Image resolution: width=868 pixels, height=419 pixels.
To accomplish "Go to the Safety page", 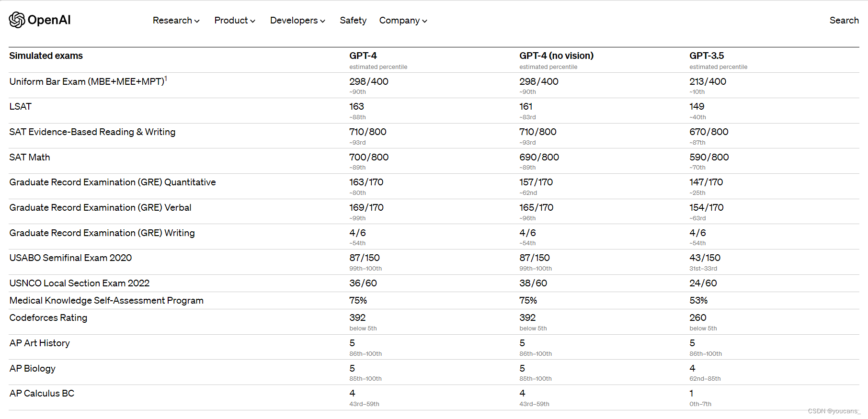I will [353, 21].
